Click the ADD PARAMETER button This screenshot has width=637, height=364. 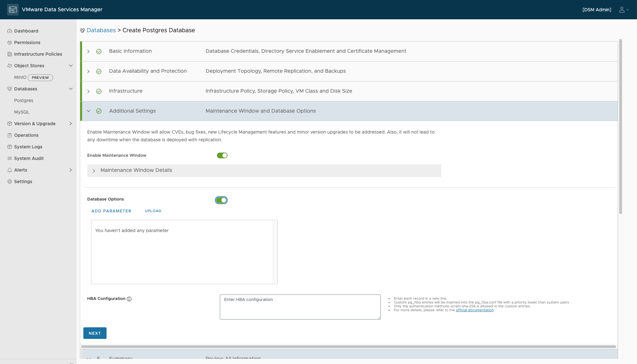(111, 211)
